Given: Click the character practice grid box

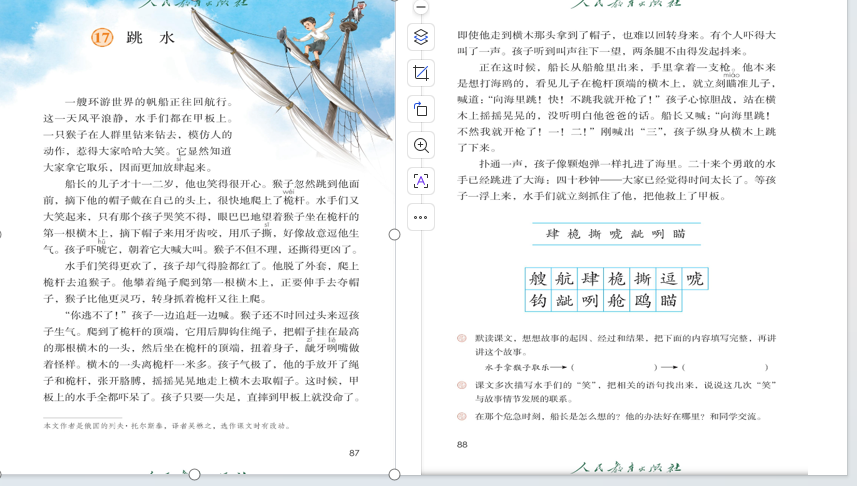Looking at the screenshot, I should pos(616,289).
